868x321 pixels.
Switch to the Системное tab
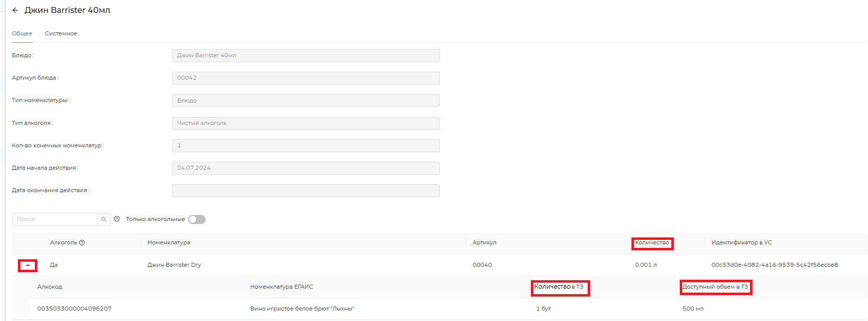pyautogui.click(x=61, y=34)
